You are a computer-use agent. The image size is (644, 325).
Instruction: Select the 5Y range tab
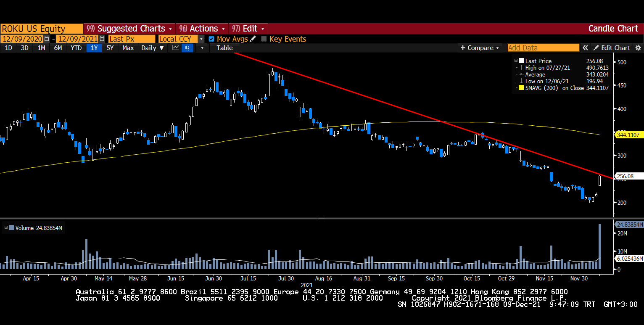110,48
